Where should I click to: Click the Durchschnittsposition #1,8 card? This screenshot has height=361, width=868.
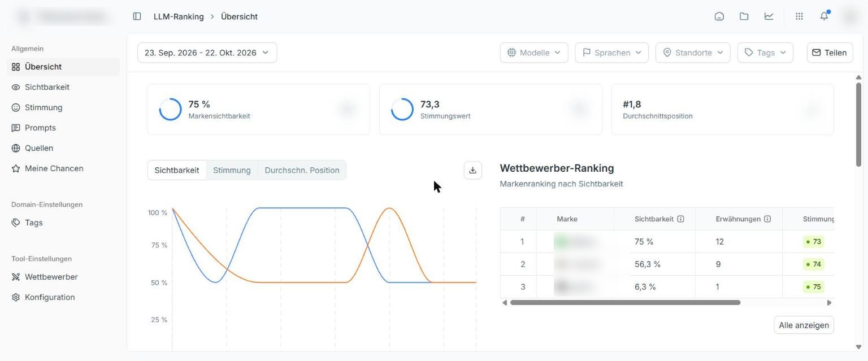coord(722,109)
